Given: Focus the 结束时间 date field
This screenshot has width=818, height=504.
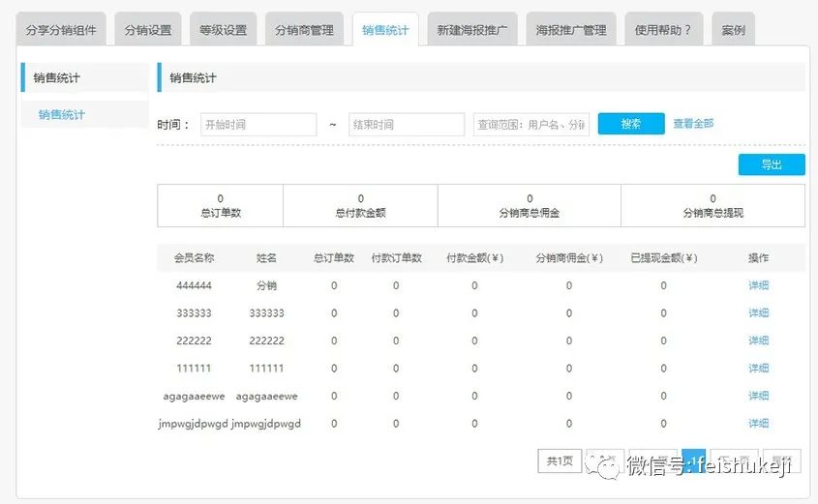Looking at the screenshot, I should pyautogui.click(x=407, y=125).
